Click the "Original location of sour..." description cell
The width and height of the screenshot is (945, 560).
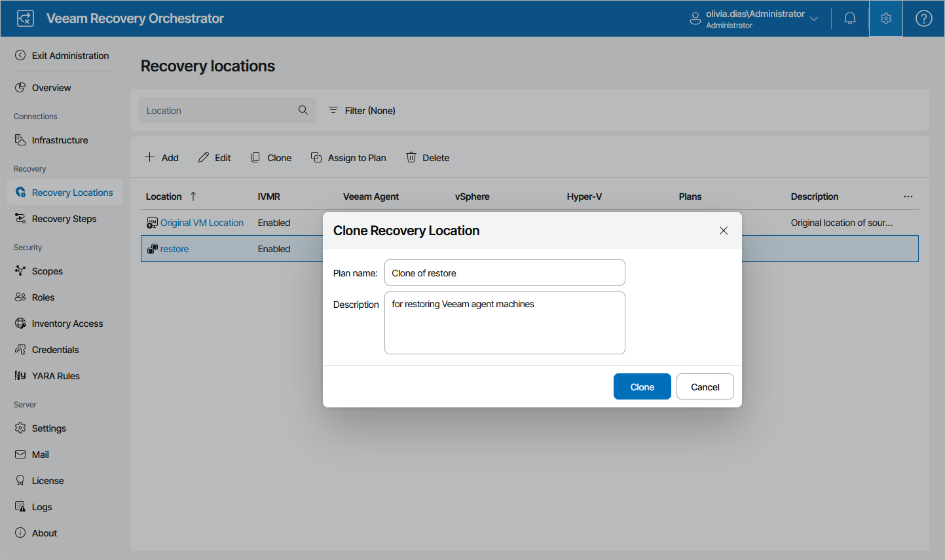pyautogui.click(x=842, y=223)
